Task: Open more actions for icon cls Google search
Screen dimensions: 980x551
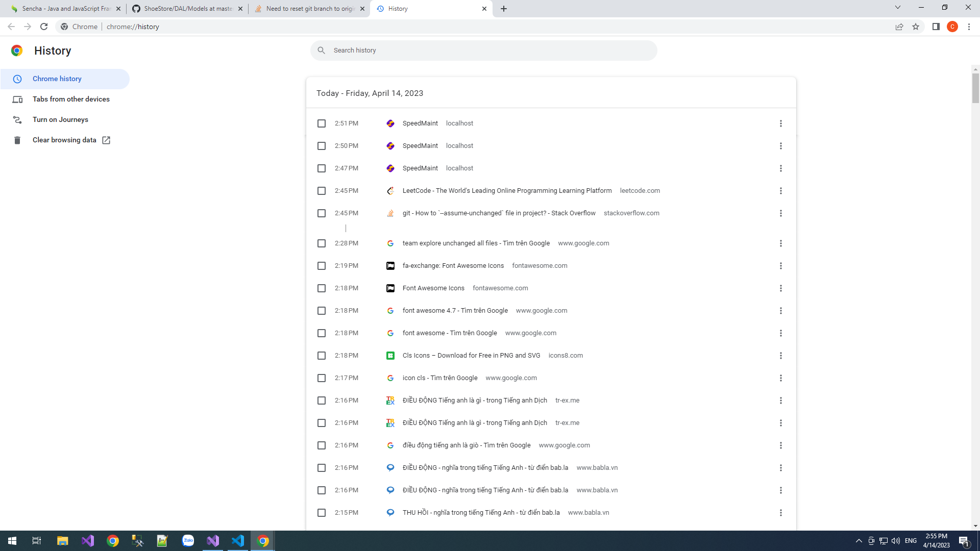Action: (781, 378)
